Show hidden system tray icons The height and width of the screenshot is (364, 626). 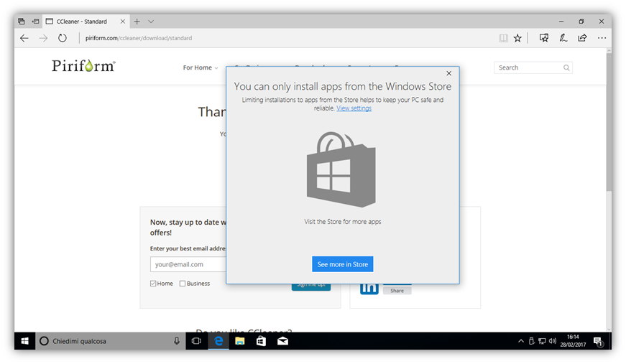click(521, 341)
